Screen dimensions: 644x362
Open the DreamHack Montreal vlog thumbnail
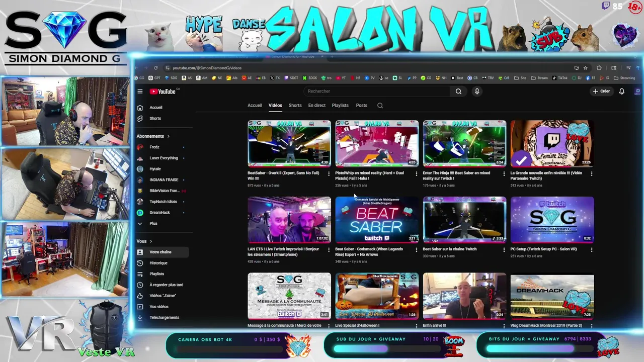(x=552, y=296)
